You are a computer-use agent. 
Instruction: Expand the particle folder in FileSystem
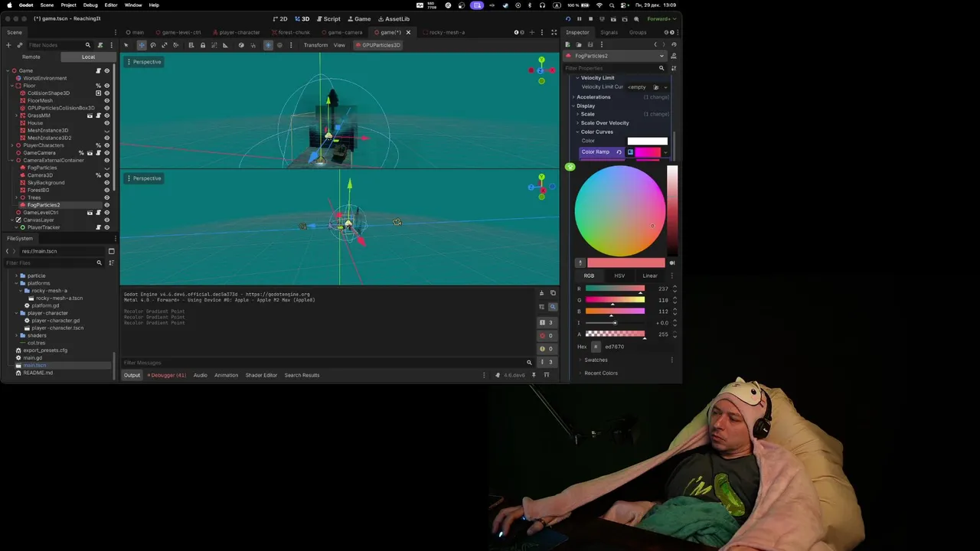point(17,275)
